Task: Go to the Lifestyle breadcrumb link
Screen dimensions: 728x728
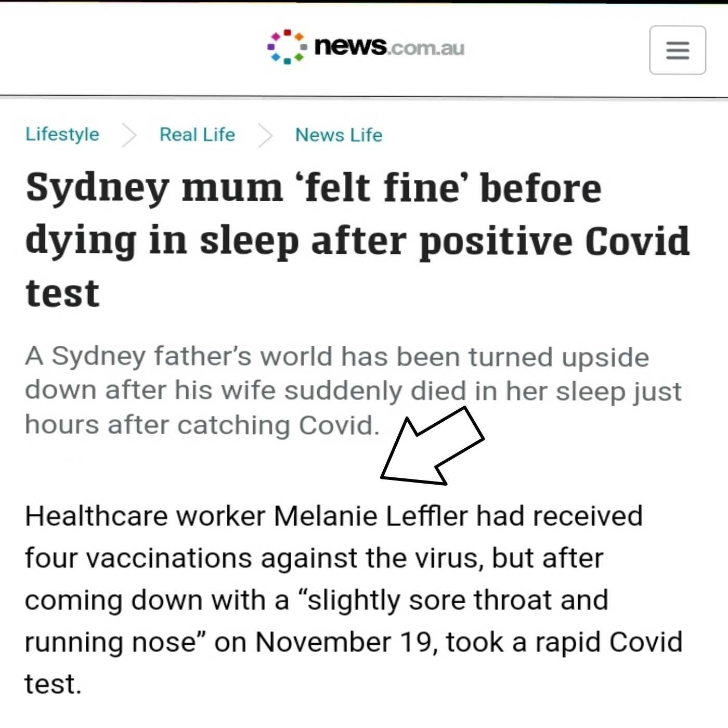Action: click(62, 134)
